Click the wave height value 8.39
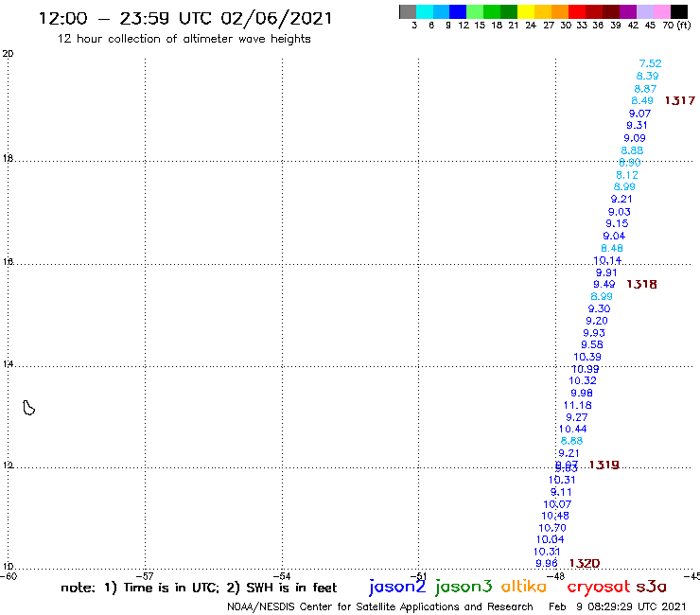The height and width of the screenshot is (615, 700). pyautogui.click(x=647, y=76)
